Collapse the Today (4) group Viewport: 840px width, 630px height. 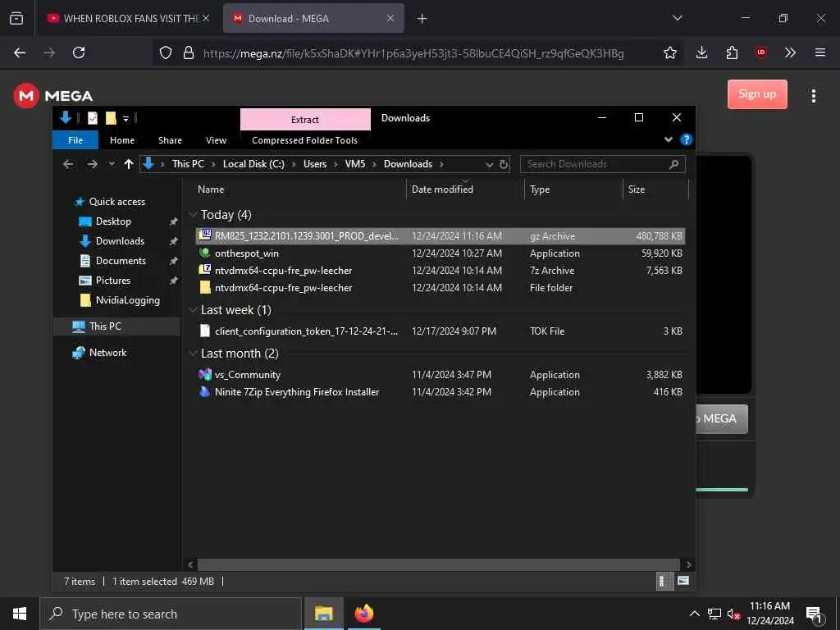(193, 215)
